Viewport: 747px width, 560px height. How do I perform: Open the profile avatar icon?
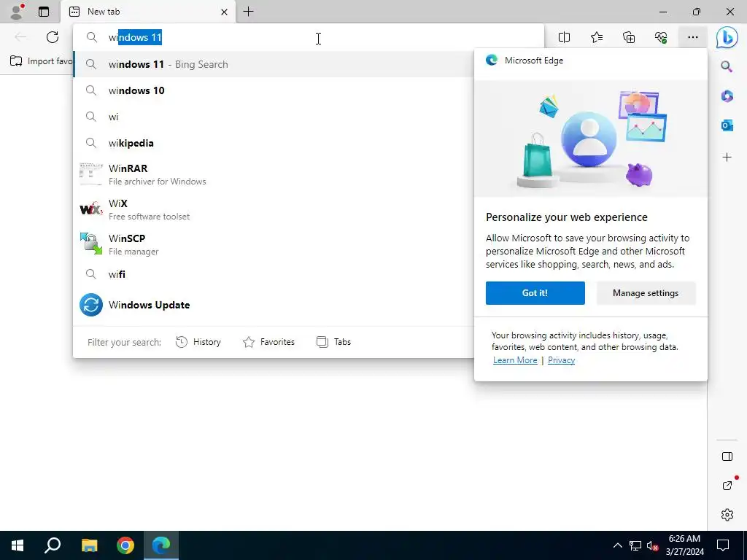pos(17,12)
